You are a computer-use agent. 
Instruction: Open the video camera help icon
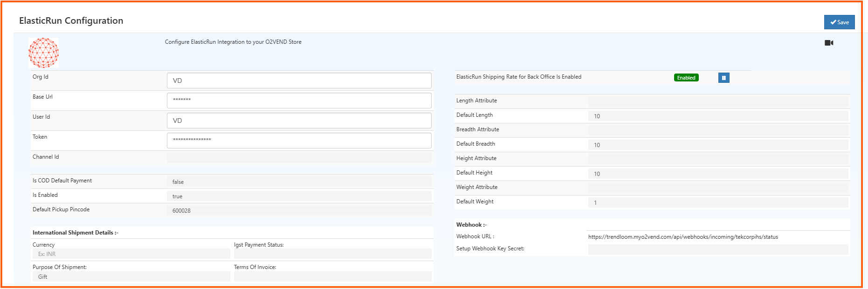point(829,43)
